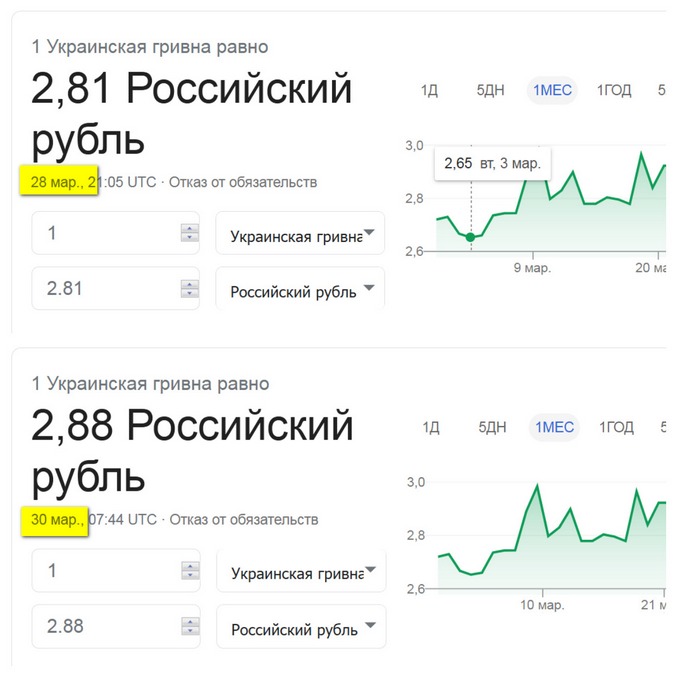Open the bottom Отказ от обязательств link
The image size is (675, 675).
pyautogui.click(x=244, y=520)
